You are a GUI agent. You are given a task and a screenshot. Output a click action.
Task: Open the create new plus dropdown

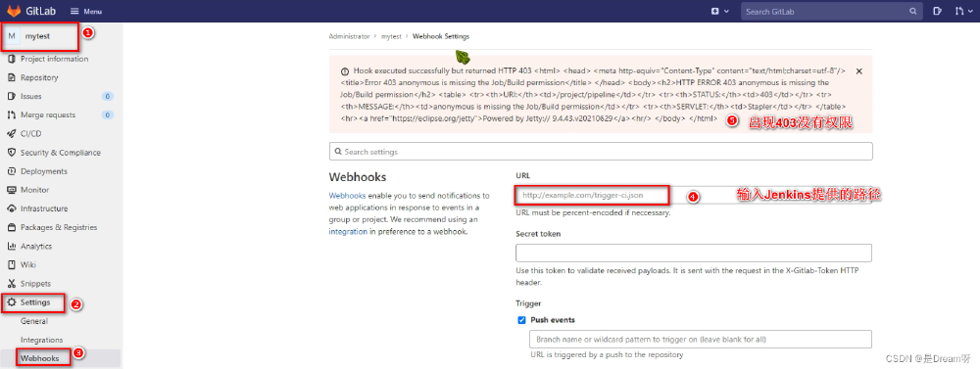(x=720, y=11)
